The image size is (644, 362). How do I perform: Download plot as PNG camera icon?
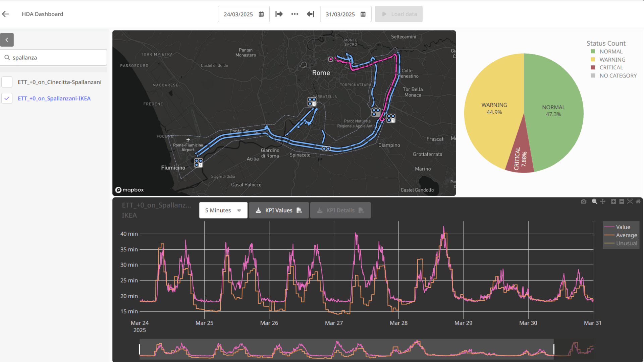[584, 201]
